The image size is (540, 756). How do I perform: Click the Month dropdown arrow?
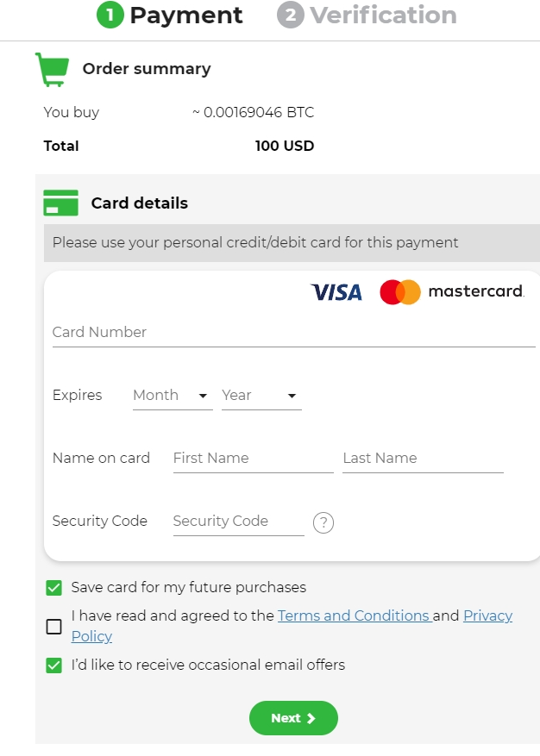coord(204,396)
